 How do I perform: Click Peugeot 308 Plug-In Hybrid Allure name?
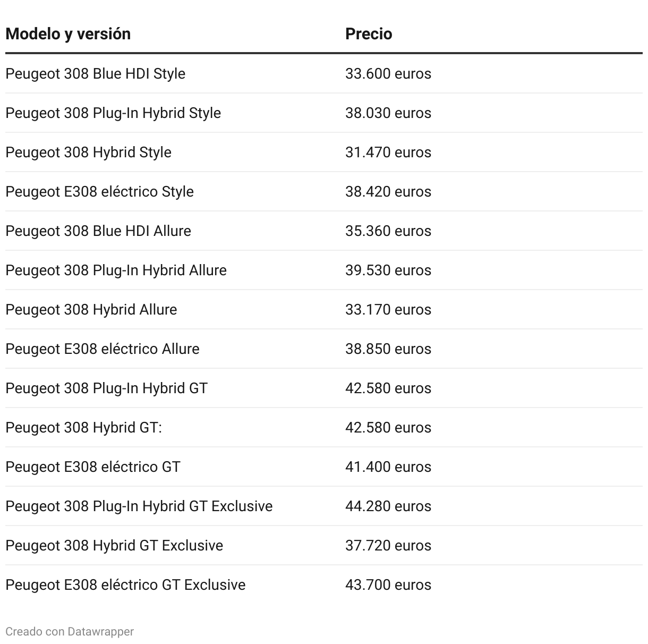116,270
